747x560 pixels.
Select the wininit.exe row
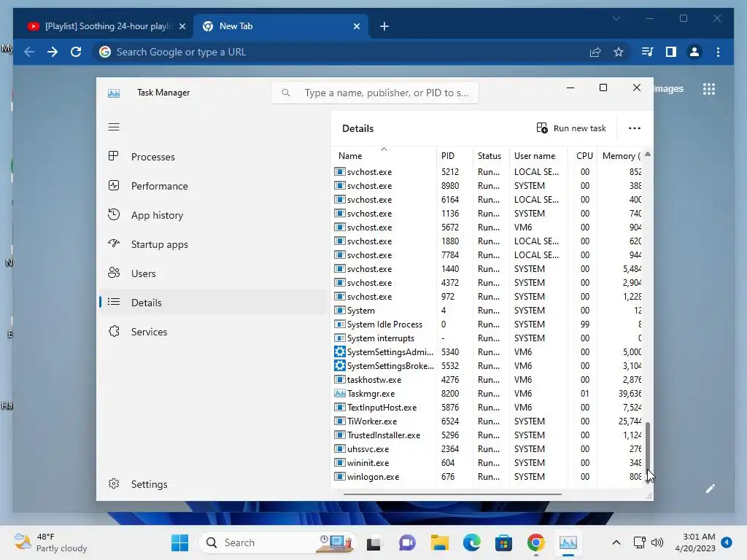tap(487, 462)
